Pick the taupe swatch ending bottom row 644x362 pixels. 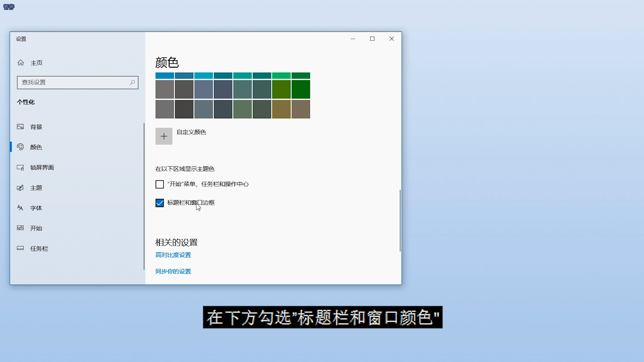click(x=301, y=109)
